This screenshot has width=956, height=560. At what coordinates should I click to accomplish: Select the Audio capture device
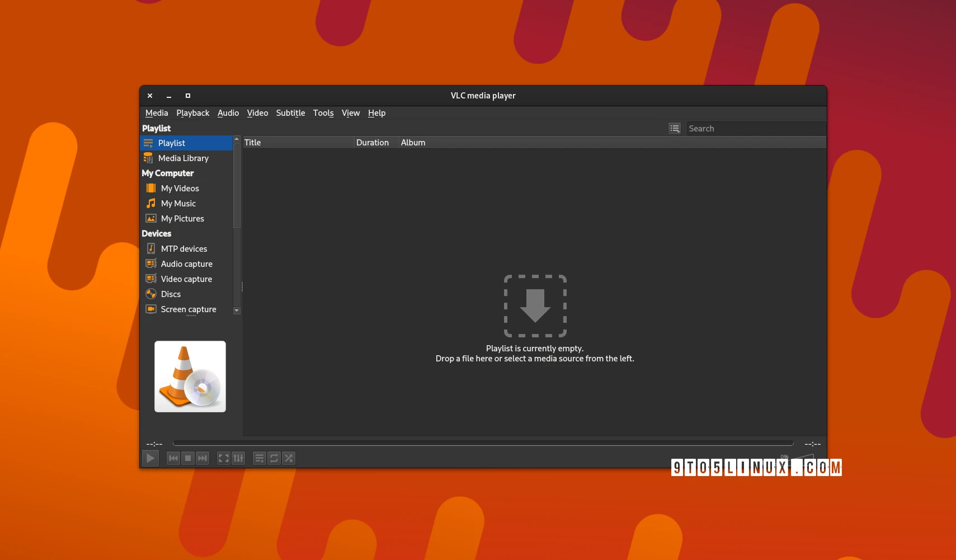point(186,263)
